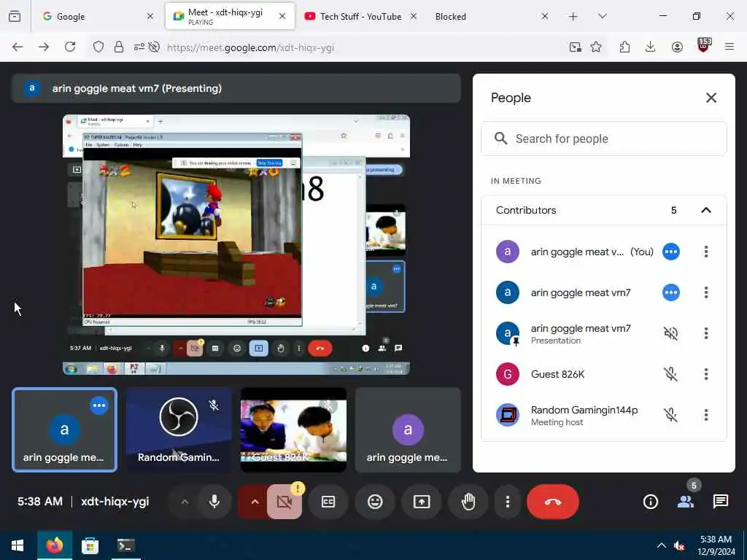
Task: Click the address bar URL
Action: [x=251, y=47]
